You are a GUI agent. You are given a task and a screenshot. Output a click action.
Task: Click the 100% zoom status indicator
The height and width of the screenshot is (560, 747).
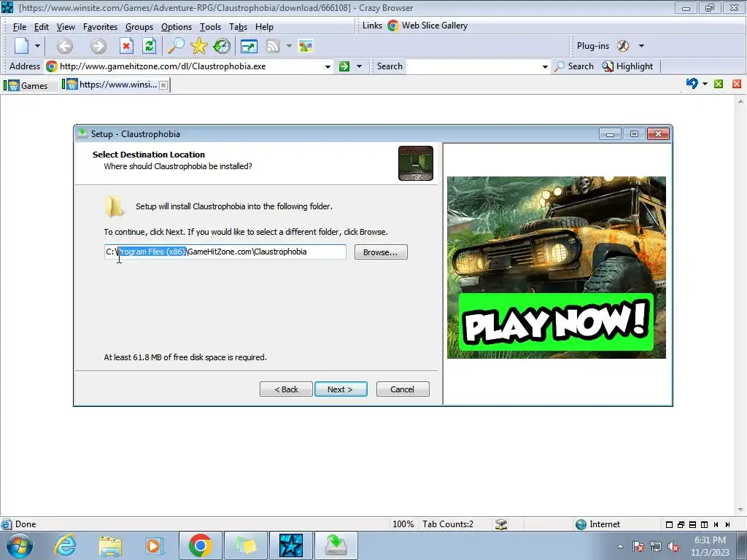(403, 524)
